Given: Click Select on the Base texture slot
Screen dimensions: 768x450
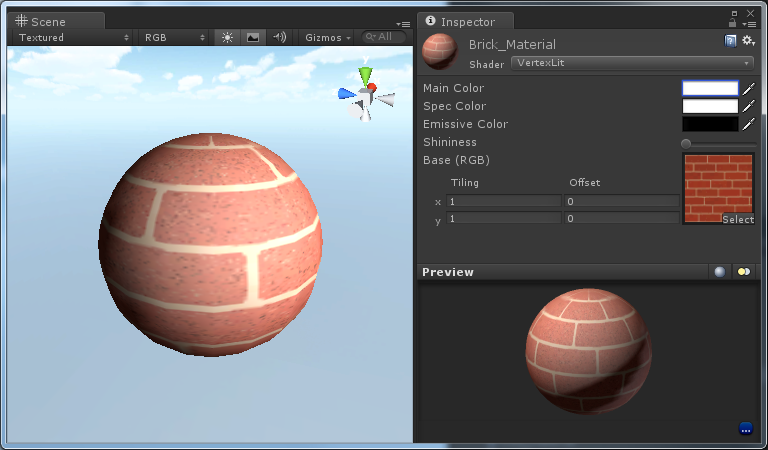Looking at the screenshot, I should [738, 219].
